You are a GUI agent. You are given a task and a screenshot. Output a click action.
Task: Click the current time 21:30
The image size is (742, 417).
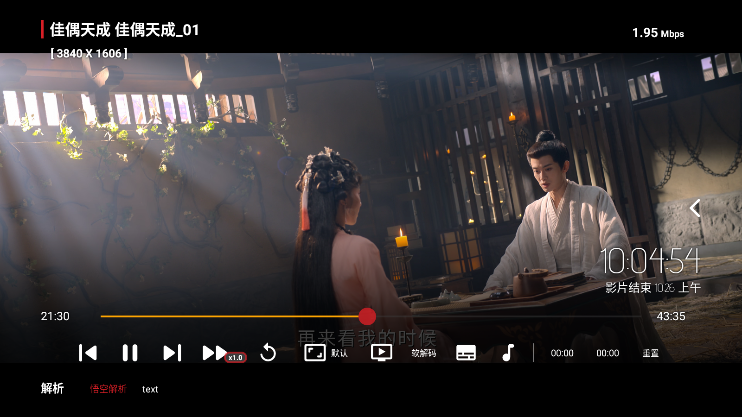[x=55, y=316]
